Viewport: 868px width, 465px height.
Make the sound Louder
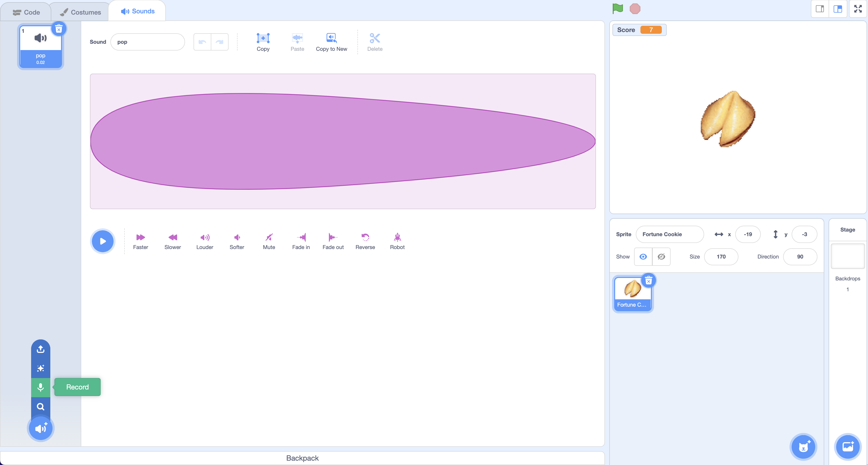tap(204, 237)
